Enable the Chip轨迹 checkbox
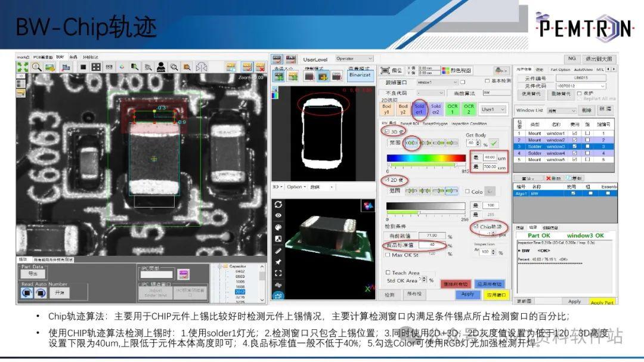Screen dimensions: 644x362 coord(475,227)
